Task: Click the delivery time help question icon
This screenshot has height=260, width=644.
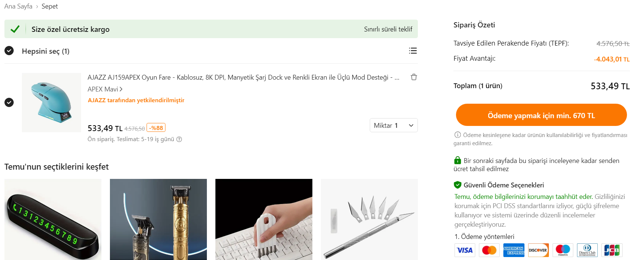Action: click(179, 139)
